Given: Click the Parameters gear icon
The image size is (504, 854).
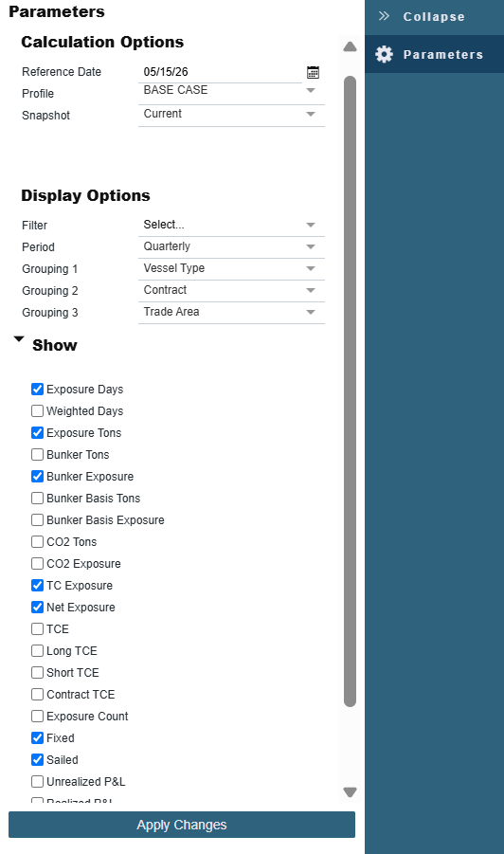Looking at the screenshot, I should 385,54.
